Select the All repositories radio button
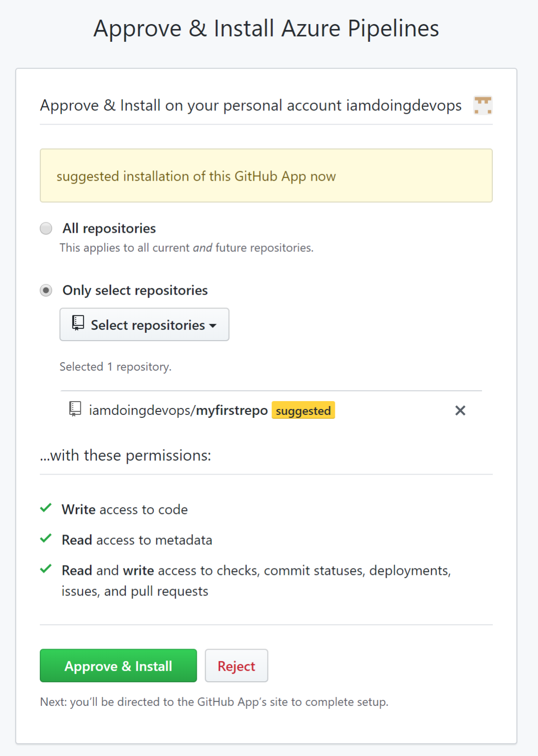538x756 pixels. click(46, 228)
